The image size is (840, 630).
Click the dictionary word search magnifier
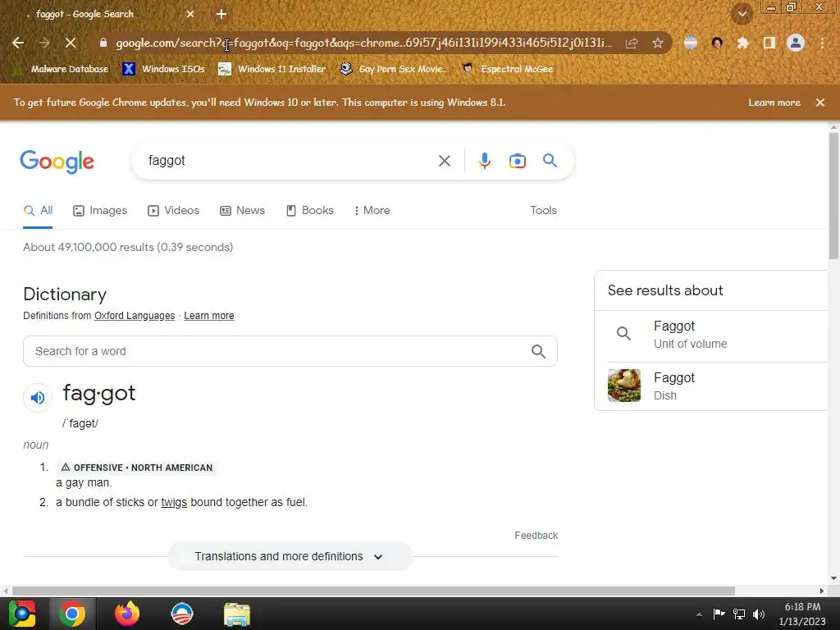pyautogui.click(x=538, y=351)
